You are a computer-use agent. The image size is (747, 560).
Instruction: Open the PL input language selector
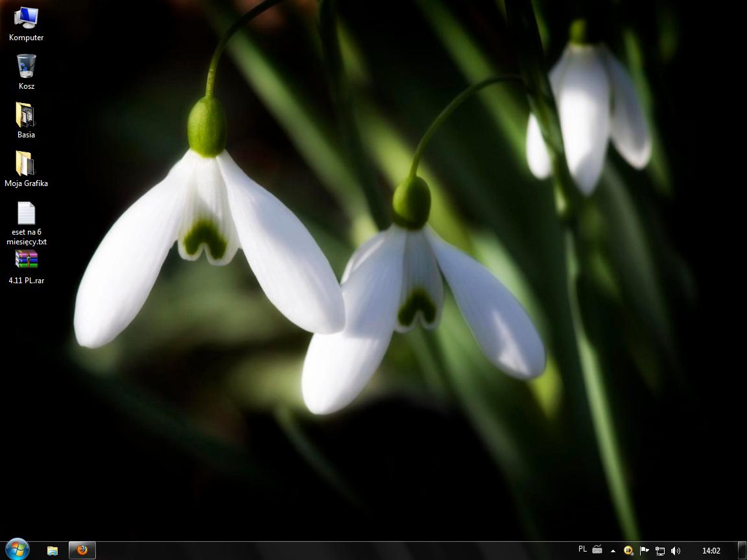click(x=582, y=550)
